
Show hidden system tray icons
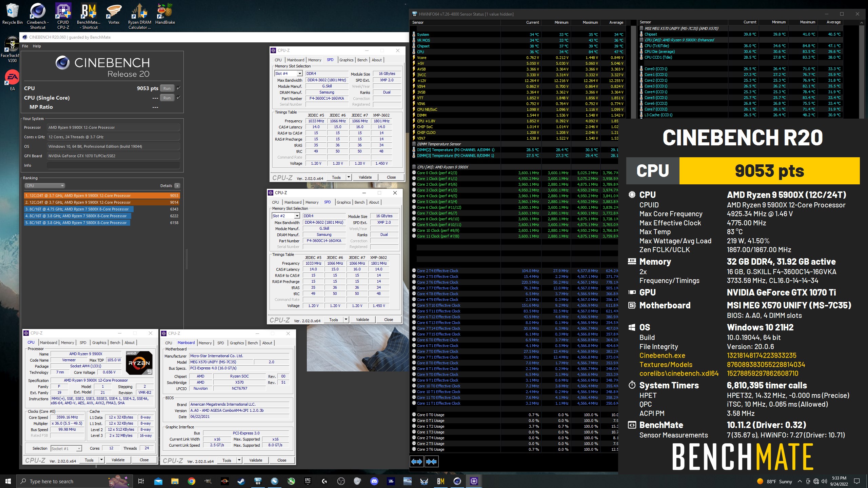[800, 481]
